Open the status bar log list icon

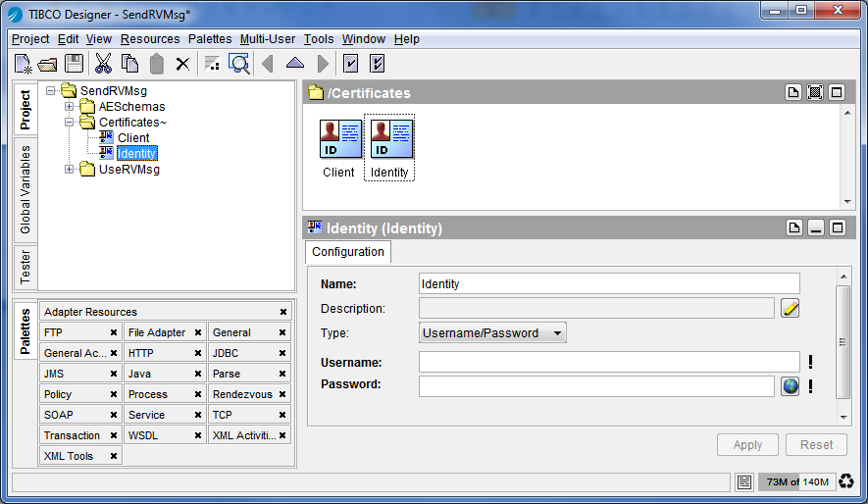point(744,481)
